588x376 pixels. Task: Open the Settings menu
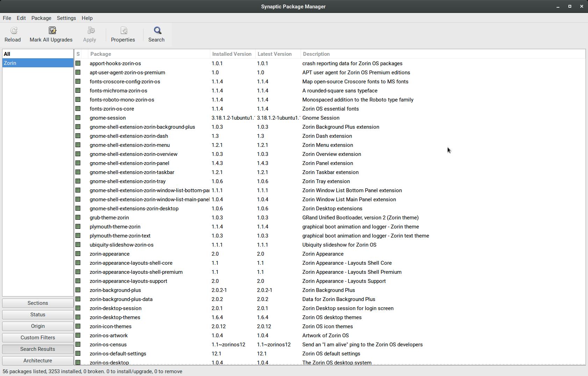pos(66,18)
